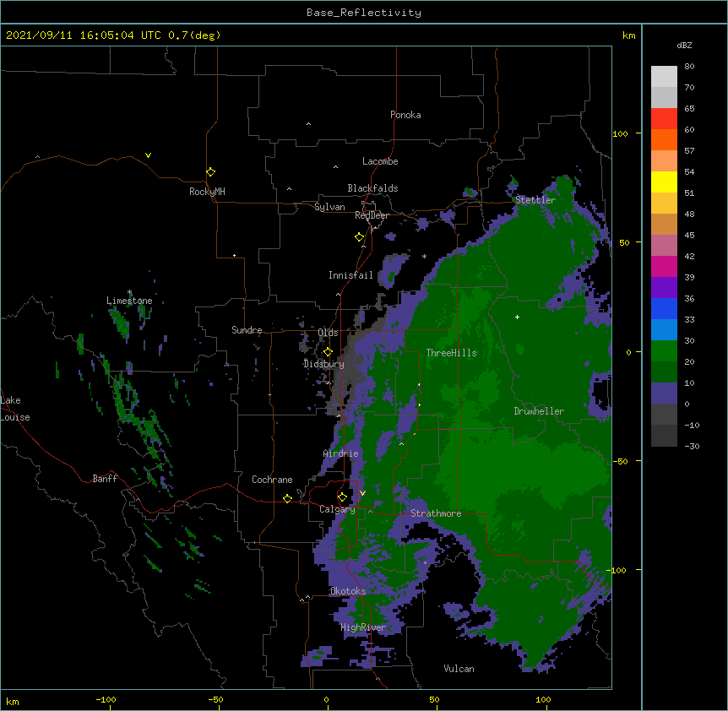Click the green 20-30 dBZ legend swatch
The width and height of the screenshot is (728, 711).
click(664, 351)
